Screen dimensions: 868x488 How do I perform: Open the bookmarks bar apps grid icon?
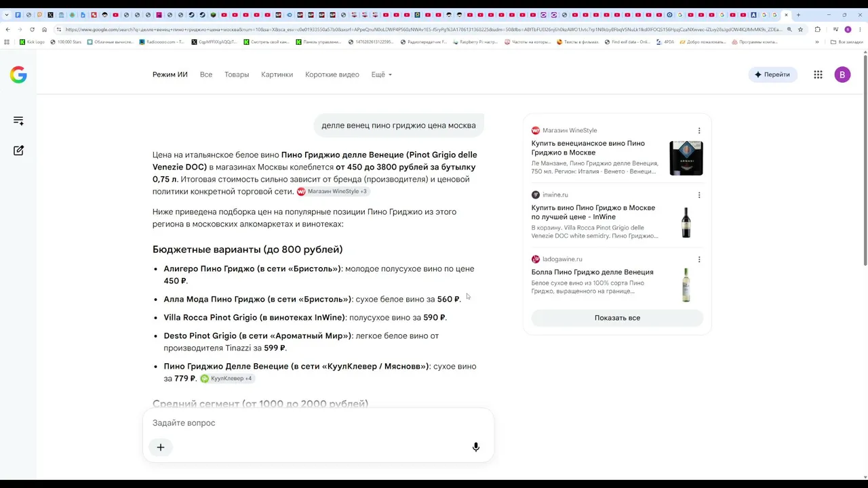point(7,42)
